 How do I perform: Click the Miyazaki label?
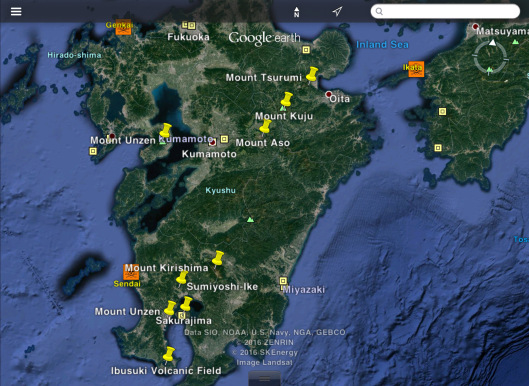pyautogui.click(x=304, y=290)
